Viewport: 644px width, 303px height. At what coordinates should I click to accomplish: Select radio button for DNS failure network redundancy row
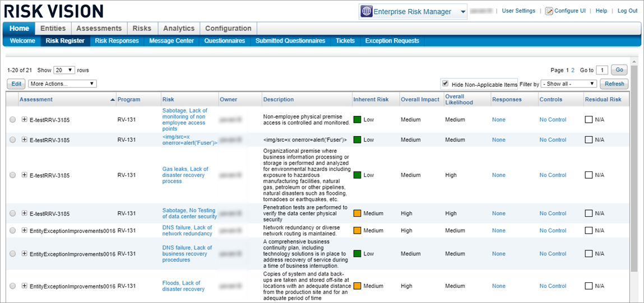(x=13, y=230)
